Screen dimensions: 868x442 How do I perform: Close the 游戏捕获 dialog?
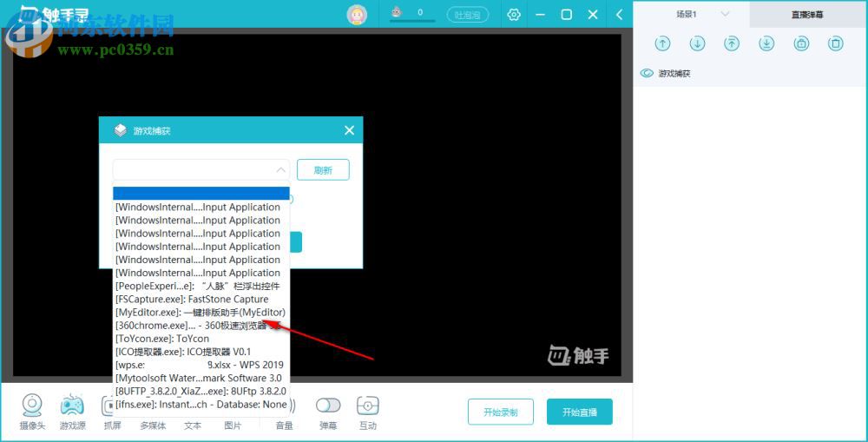click(x=349, y=130)
